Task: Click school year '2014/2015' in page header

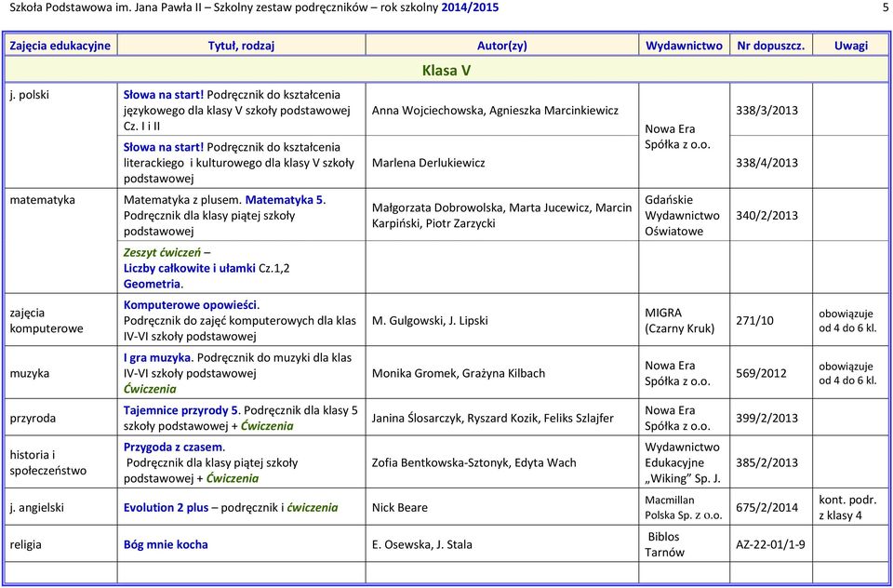Action: pyautogui.click(x=471, y=7)
